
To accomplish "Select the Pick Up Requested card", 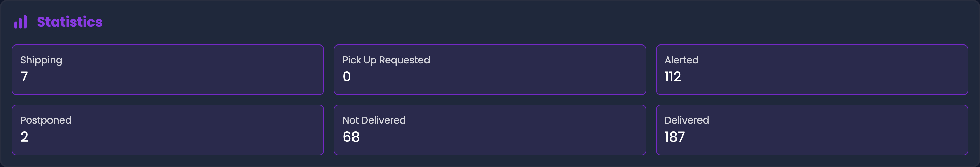I will pyautogui.click(x=490, y=70).
